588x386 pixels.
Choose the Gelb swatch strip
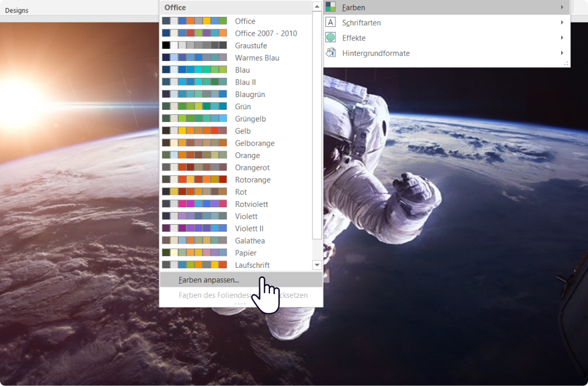[x=194, y=131]
